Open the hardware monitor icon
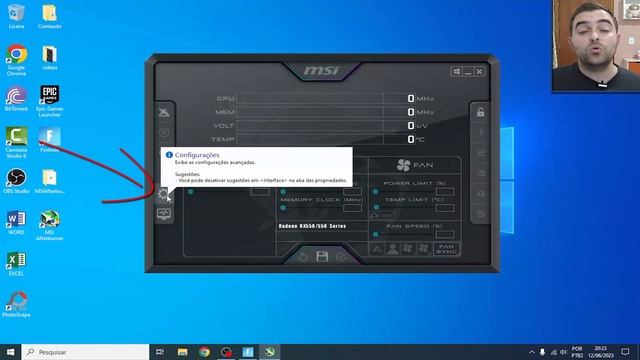Image resolution: width=640 pixels, height=360 pixels. (164, 214)
